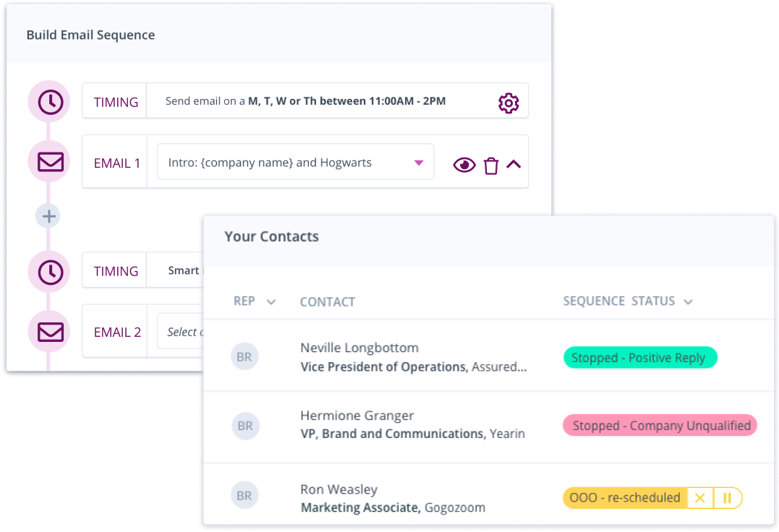This screenshot has width=779, height=532.
Task: Click the Email 1 envelope icon
Action: 49,162
